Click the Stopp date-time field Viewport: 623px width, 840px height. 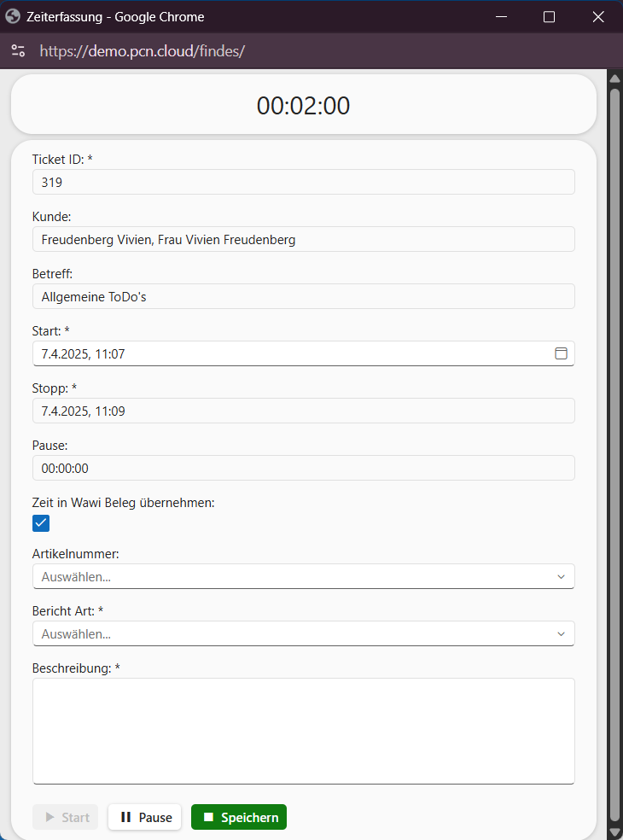point(303,411)
